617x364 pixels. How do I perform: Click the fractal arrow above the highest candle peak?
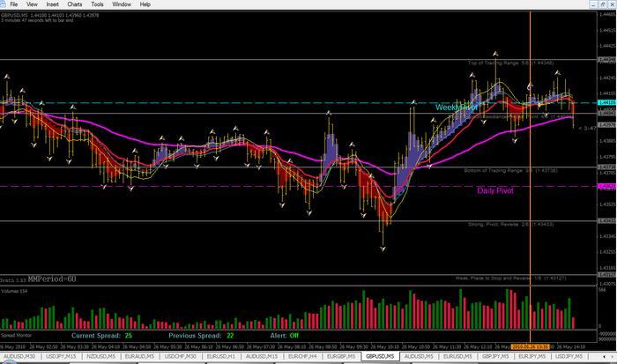pos(495,54)
